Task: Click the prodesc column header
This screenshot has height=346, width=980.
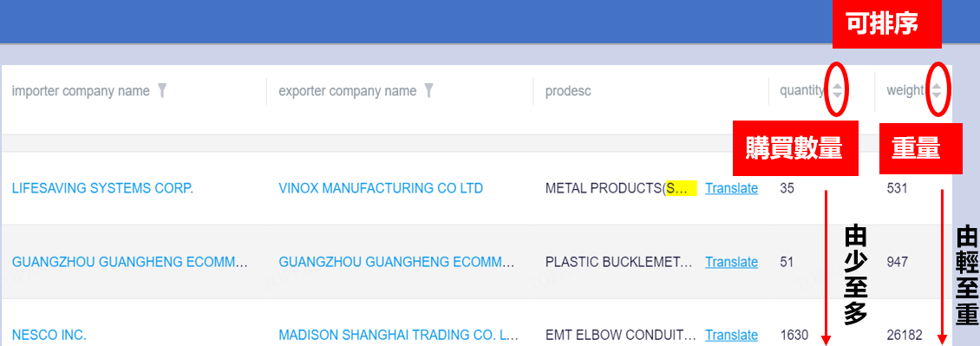Action: 568,91
